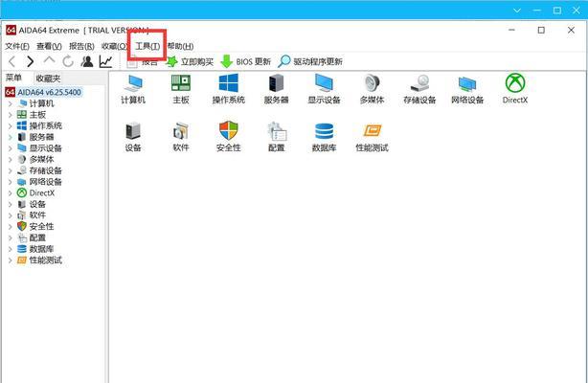Open the 查看(V) menu
Viewport: 588px width, 383px height.
point(49,46)
